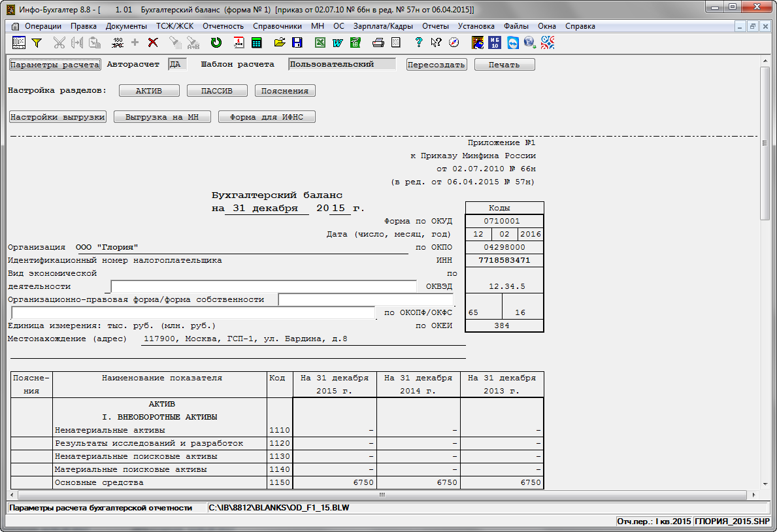The height and width of the screenshot is (532, 777).
Task: Click the horizontal scrollbar thumb
Action: tap(382, 495)
